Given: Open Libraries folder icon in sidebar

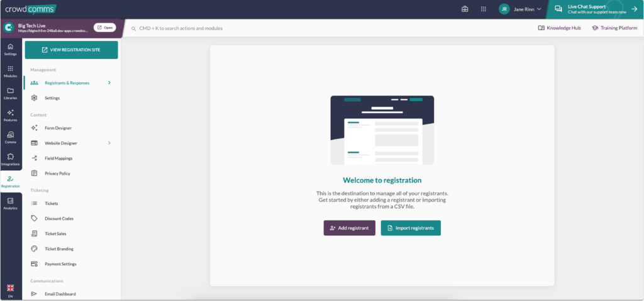Looking at the screenshot, I should pyautogui.click(x=10, y=93).
